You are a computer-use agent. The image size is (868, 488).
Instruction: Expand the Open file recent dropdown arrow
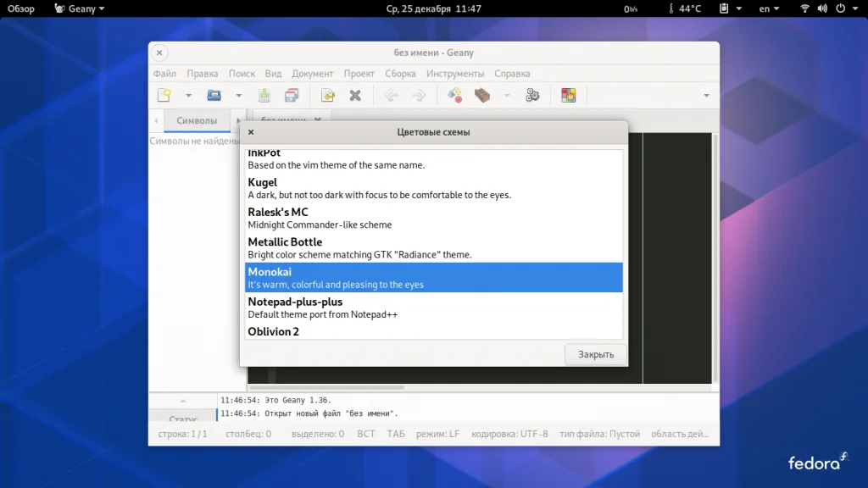coord(239,96)
